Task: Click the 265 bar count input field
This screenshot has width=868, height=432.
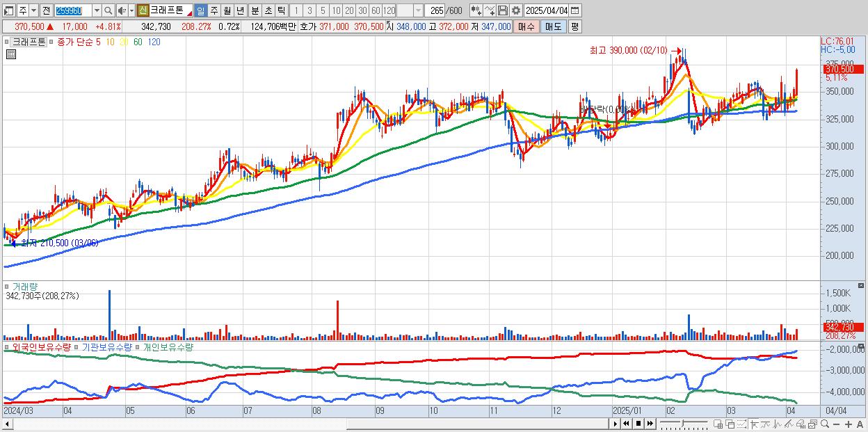Action: (x=436, y=10)
